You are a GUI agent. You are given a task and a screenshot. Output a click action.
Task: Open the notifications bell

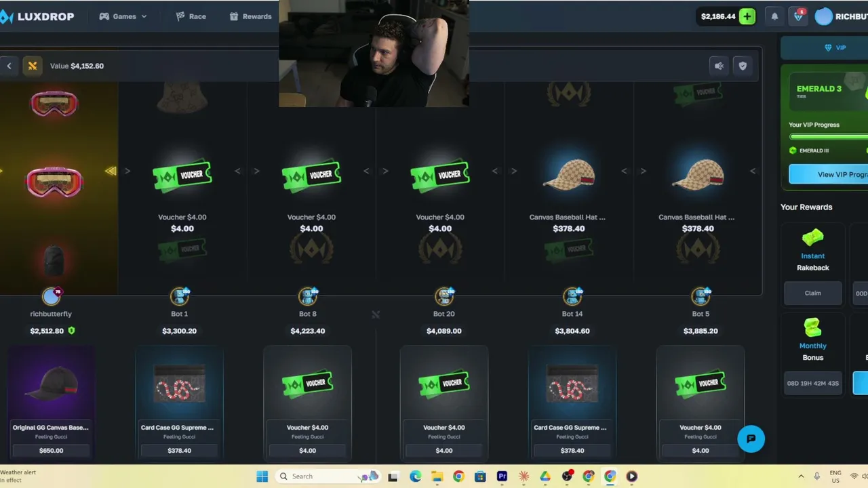774,16
